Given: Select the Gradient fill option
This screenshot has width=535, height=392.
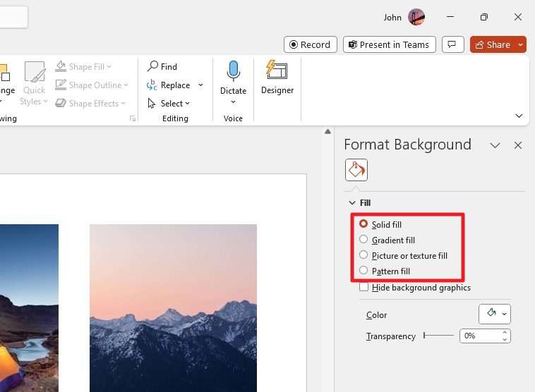Looking at the screenshot, I should 387,240.
